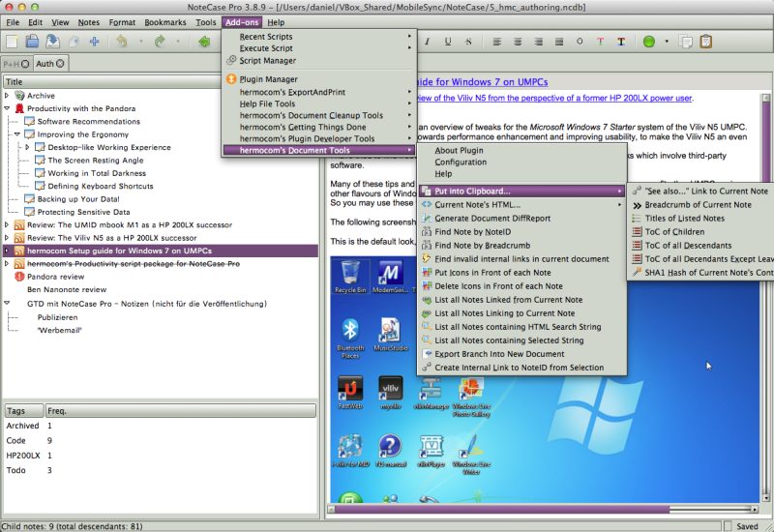Click the Freq. column header

point(181,410)
